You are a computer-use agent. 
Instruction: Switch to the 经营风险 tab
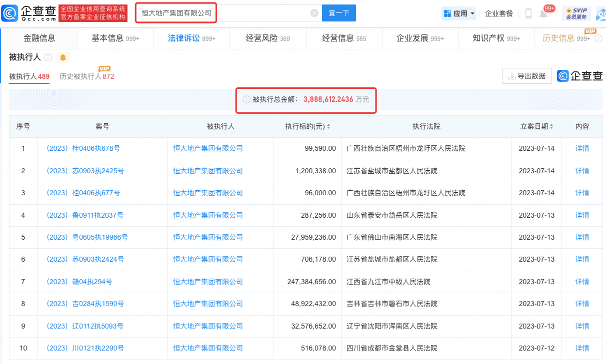[268, 38]
